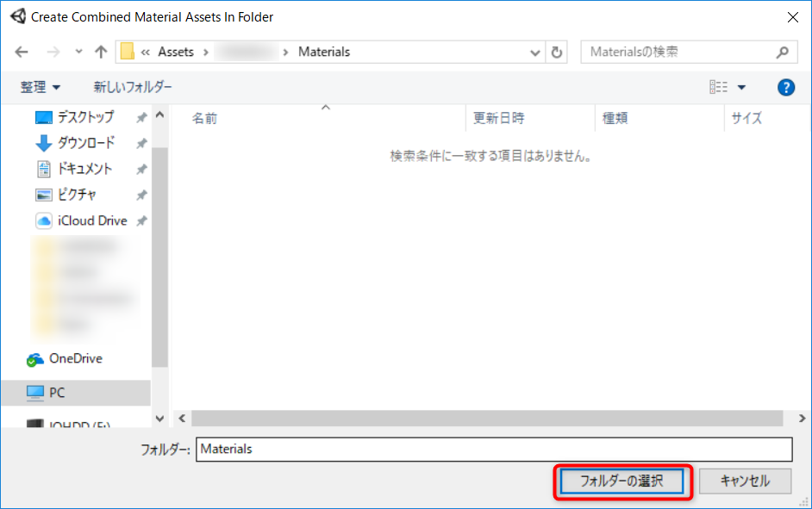Viewport: 812px width, 509px height.
Task: Open the blue help icon
Action: 786,88
